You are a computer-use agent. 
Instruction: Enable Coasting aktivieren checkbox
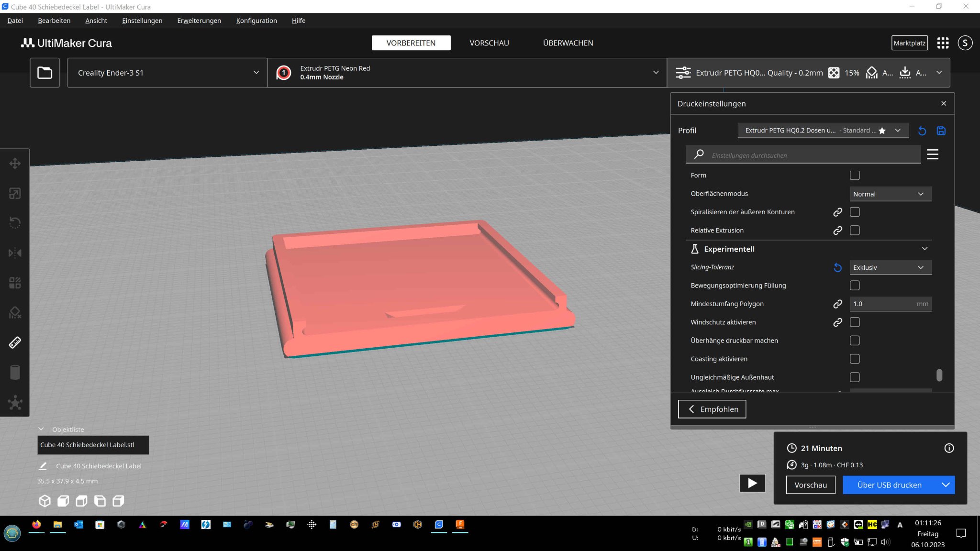(x=855, y=359)
